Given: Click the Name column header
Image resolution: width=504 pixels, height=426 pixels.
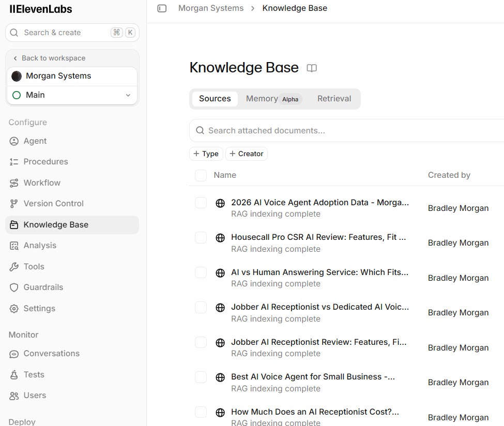Looking at the screenshot, I should tap(225, 175).
